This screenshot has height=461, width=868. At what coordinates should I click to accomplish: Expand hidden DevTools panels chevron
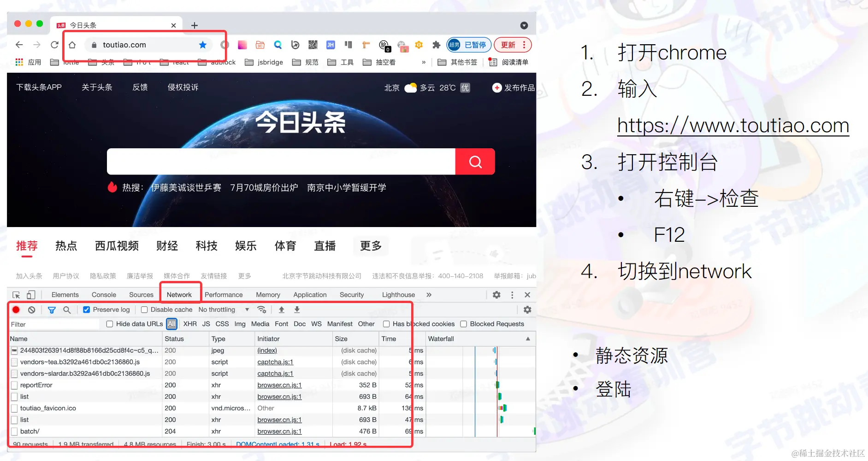(429, 295)
